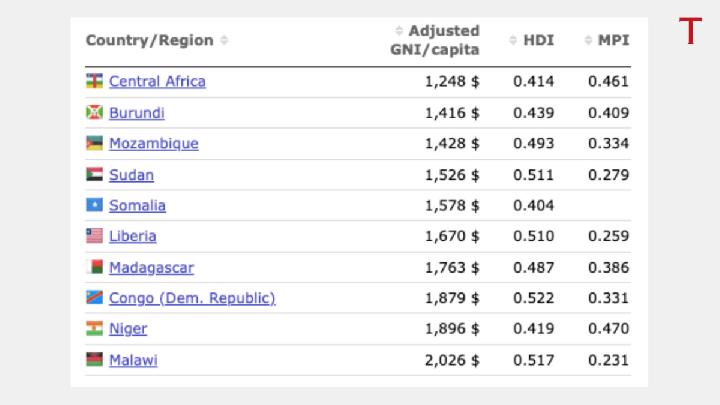Click the Mozambique flag icon
This screenshot has width=720, height=405.
point(94,143)
